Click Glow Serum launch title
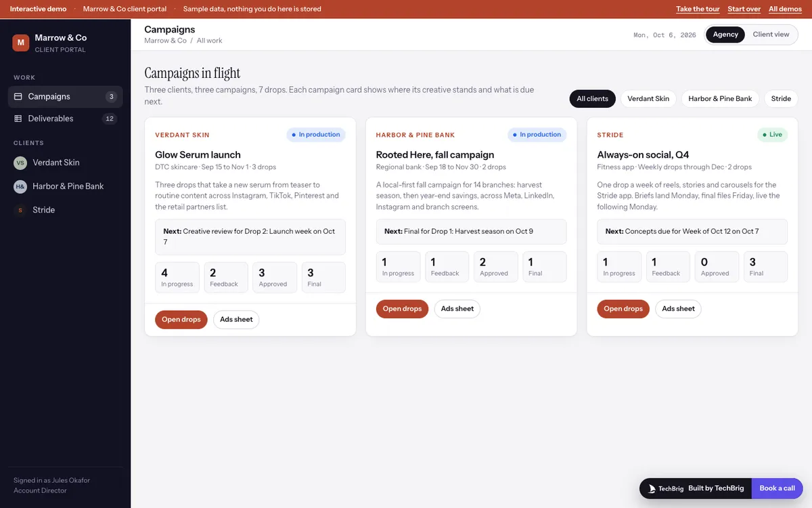812x508 pixels. click(x=198, y=155)
